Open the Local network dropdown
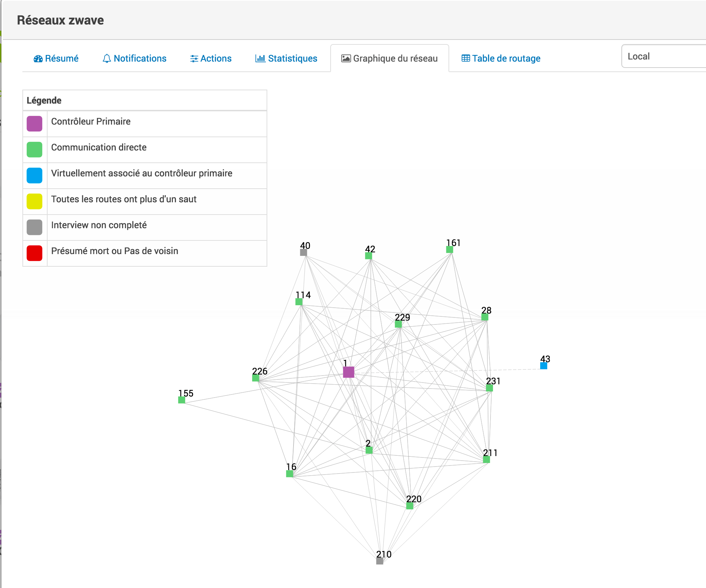The height and width of the screenshot is (588, 706). (x=663, y=56)
